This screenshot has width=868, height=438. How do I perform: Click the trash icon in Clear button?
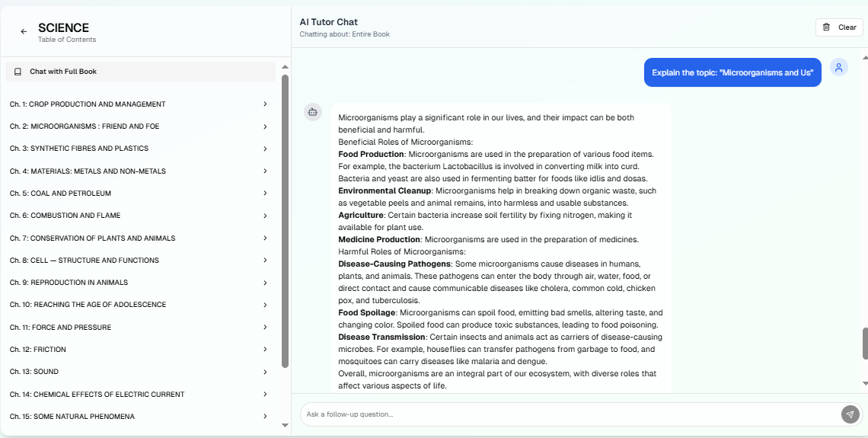827,27
